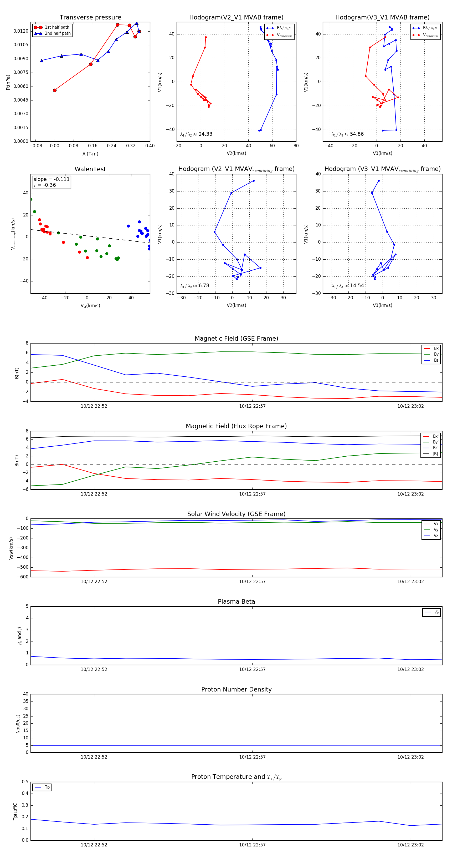Click the 'Transverse pressure' plot title
This screenshot has height=868, width=473.
tap(90, 18)
